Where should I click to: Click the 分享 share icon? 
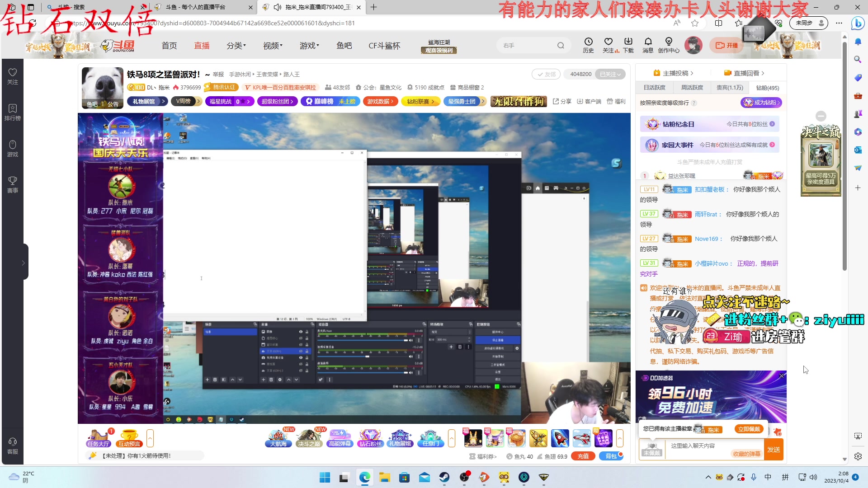tap(562, 101)
